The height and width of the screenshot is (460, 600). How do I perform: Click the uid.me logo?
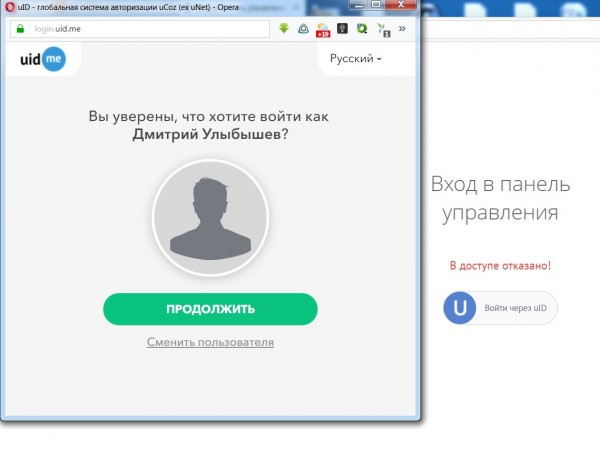click(x=43, y=59)
